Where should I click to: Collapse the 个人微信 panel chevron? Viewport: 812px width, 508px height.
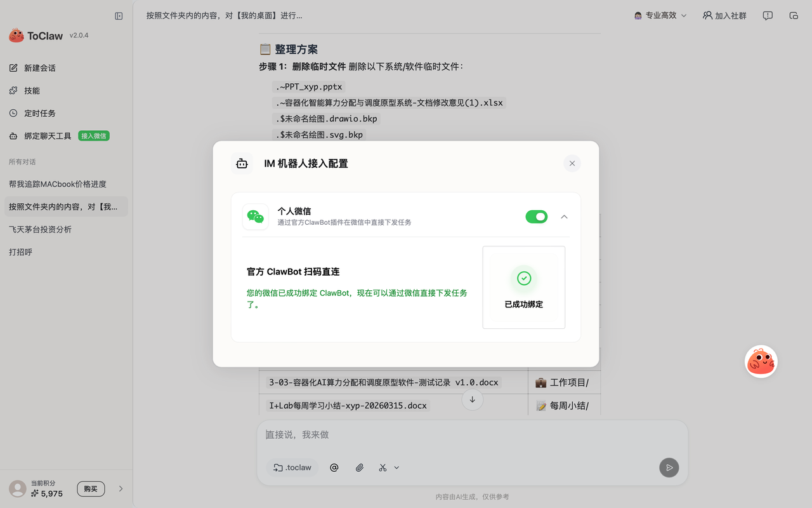tap(564, 217)
